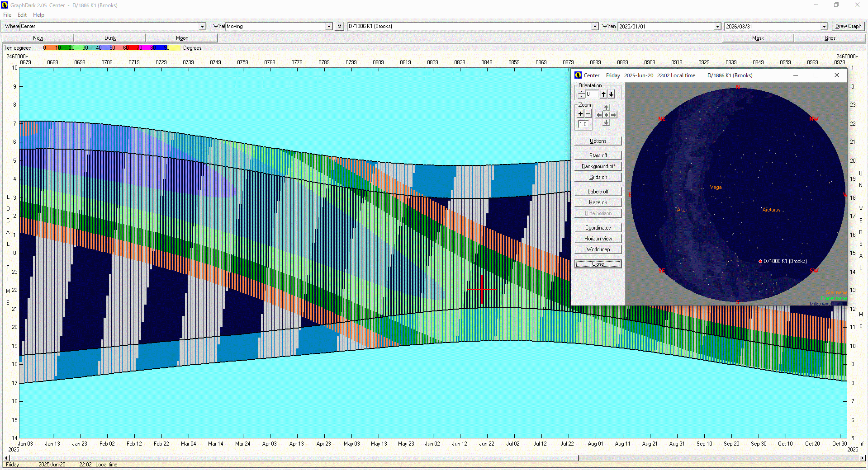Click the GraphDark icon in the sky map title bar
The width and height of the screenshot is (868, 470).
[578, 75]
